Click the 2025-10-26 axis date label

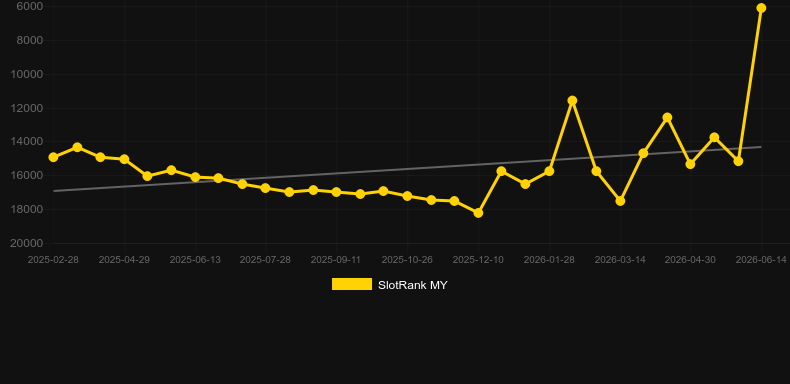[407, 260]
